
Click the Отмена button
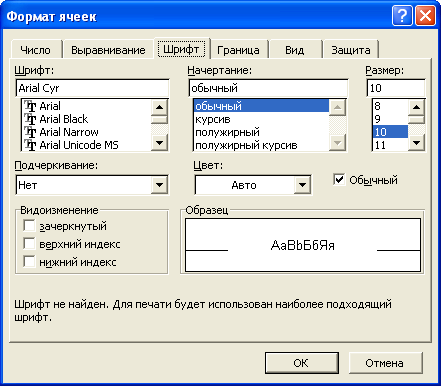pyautogui.click(x=384, y=363)
